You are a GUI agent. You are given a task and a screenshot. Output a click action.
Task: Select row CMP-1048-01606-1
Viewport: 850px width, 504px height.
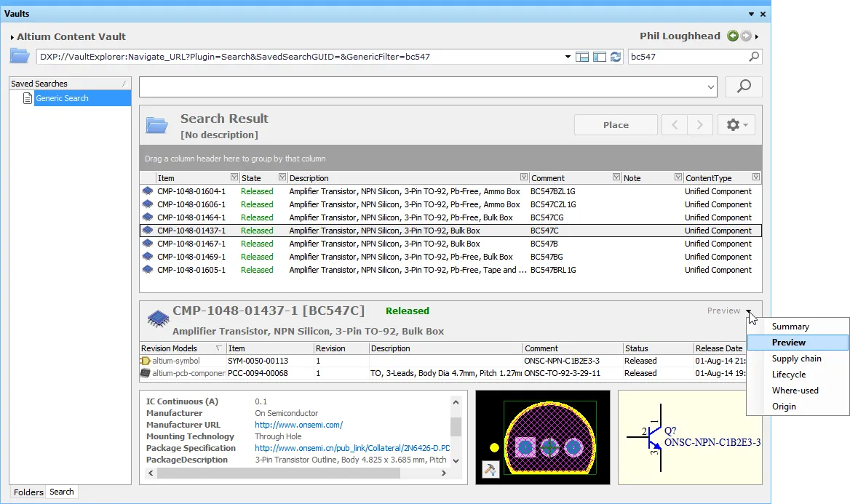450,204
